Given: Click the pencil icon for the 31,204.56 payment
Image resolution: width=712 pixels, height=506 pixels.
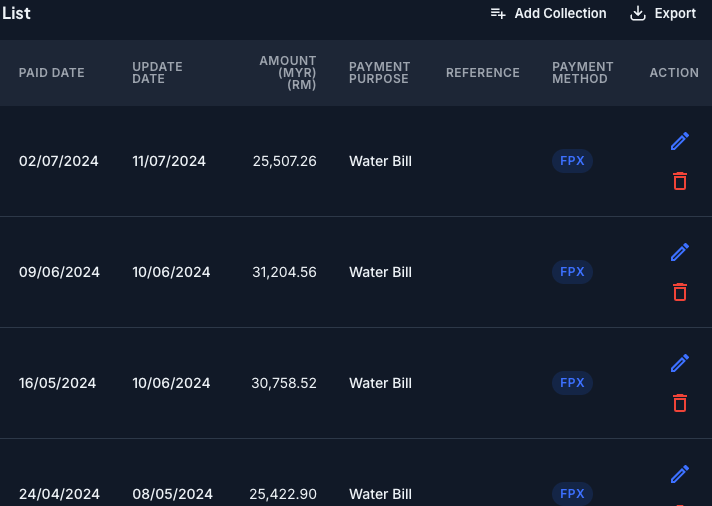Looking at the screenshot, I should click(x=680, y=252).
